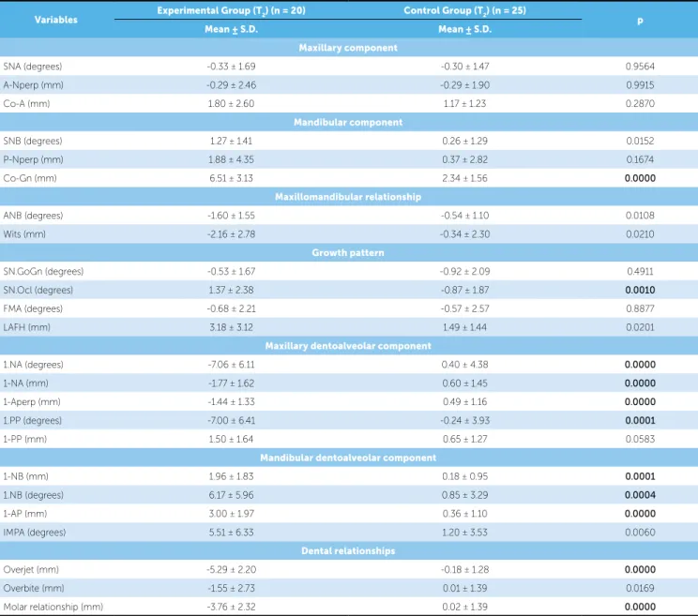
Task: Click the 'Maxillomandibular relationship' section heading
Action: click(348, 197)
